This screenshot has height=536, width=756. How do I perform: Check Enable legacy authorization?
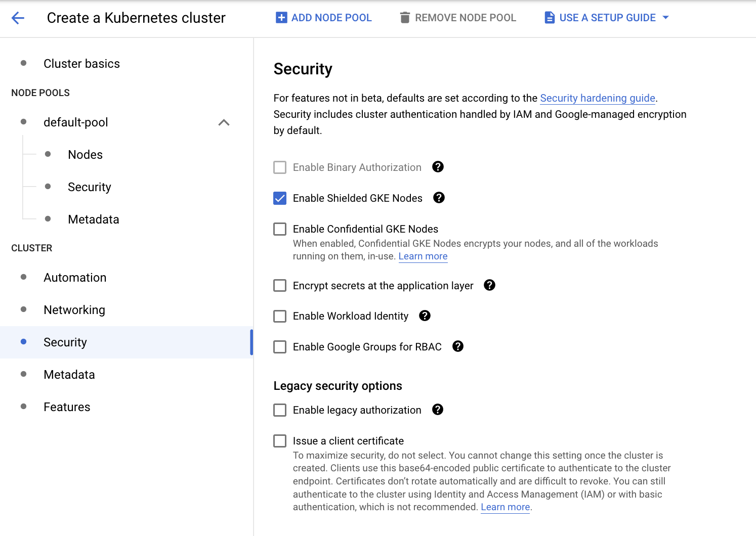(280, 410)
